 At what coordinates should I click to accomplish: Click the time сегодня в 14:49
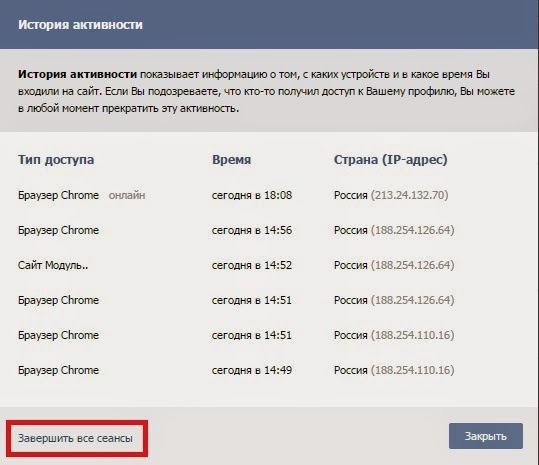pos(252,370)
